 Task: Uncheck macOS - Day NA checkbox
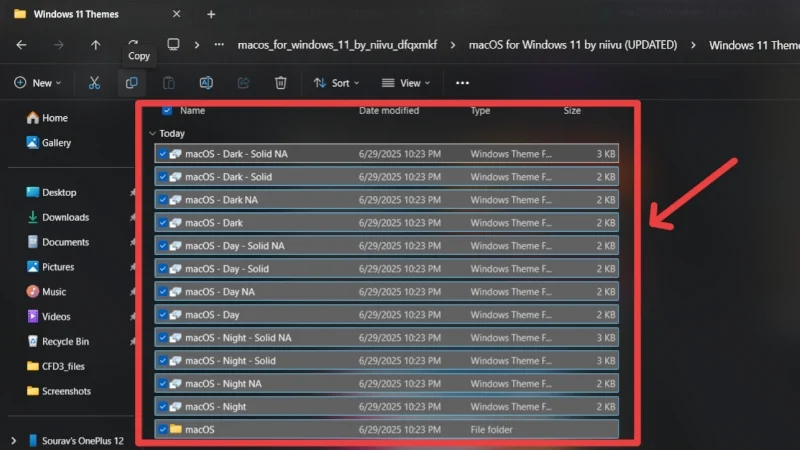coord(162,291)
